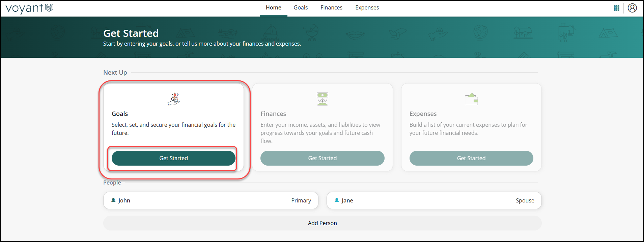The width and height of the screenshot is (644, 242).
Task: Click Get Started under Finances
Action: click(x=322, y=158)
